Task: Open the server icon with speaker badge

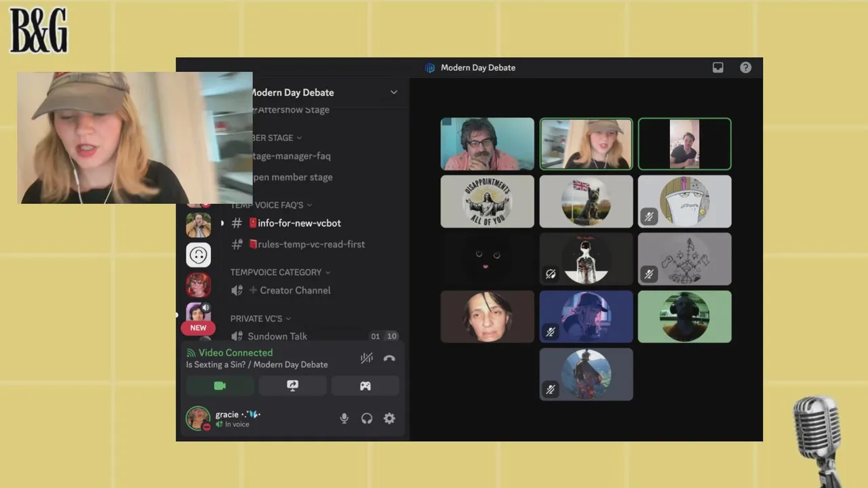Action: coord(198,312)
